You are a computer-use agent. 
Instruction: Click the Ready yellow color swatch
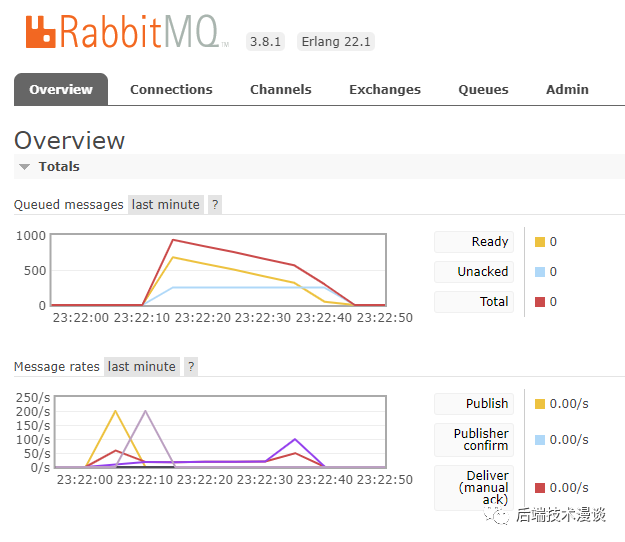(540, 242)
